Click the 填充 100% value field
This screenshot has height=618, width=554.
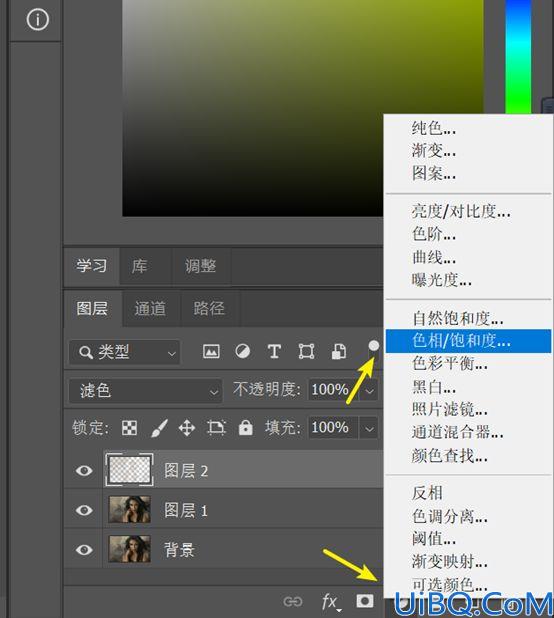[x=333, y=428]
